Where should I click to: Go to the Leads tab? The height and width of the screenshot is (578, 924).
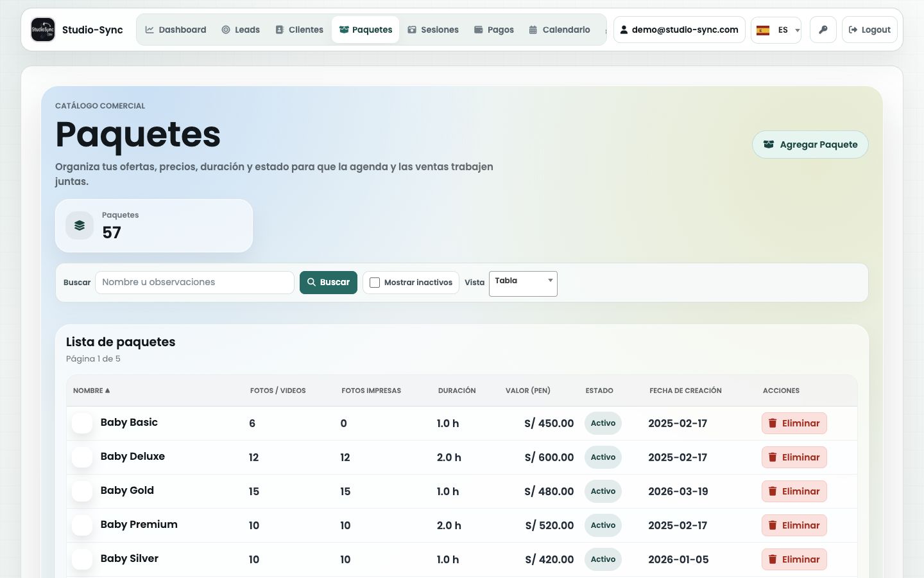(x=241, y=30)
